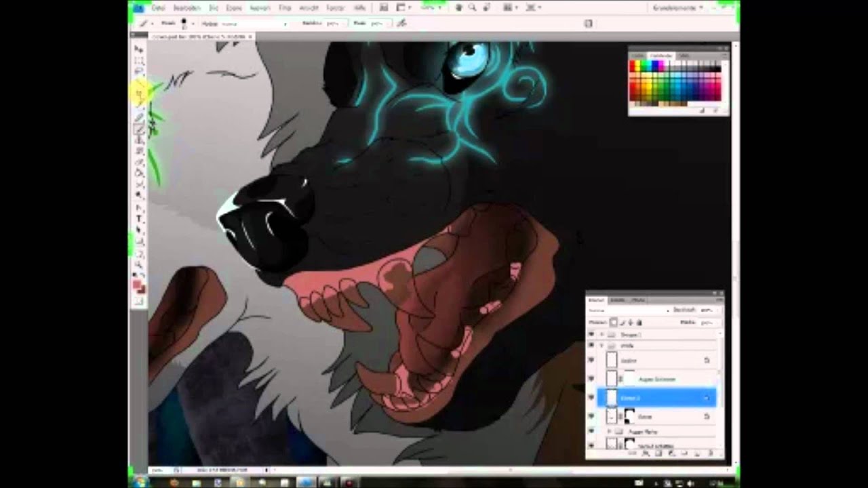Image resolution: width=868 pixels, height=488 pixels.
Task: Select the Eraser tool
Action: click(x=139, y=162)
